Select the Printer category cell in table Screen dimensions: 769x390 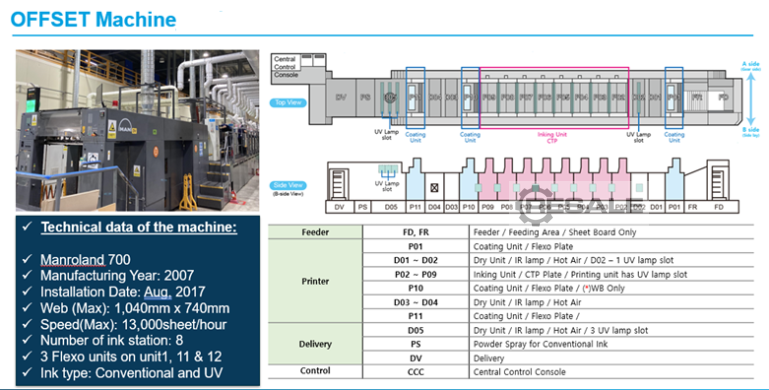tap(315, 281)
